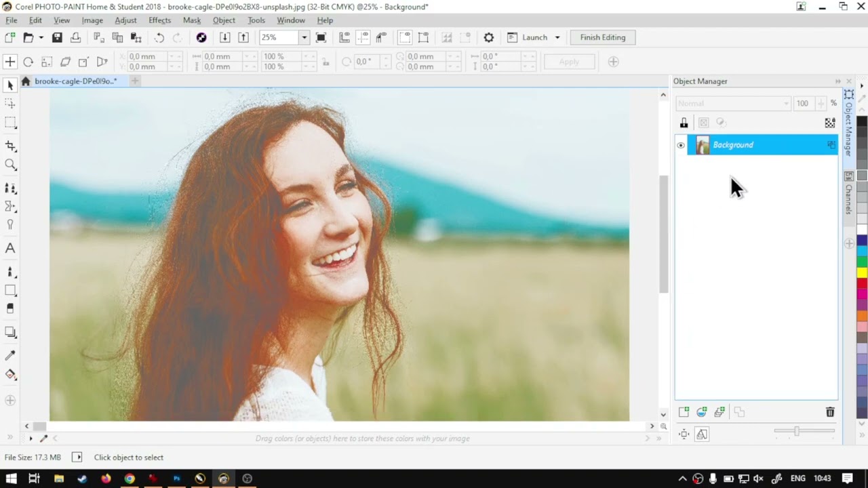The width and height of the screenshot is (868, 488).
Task: Click the Launch button
Action: tap(529, 38)
